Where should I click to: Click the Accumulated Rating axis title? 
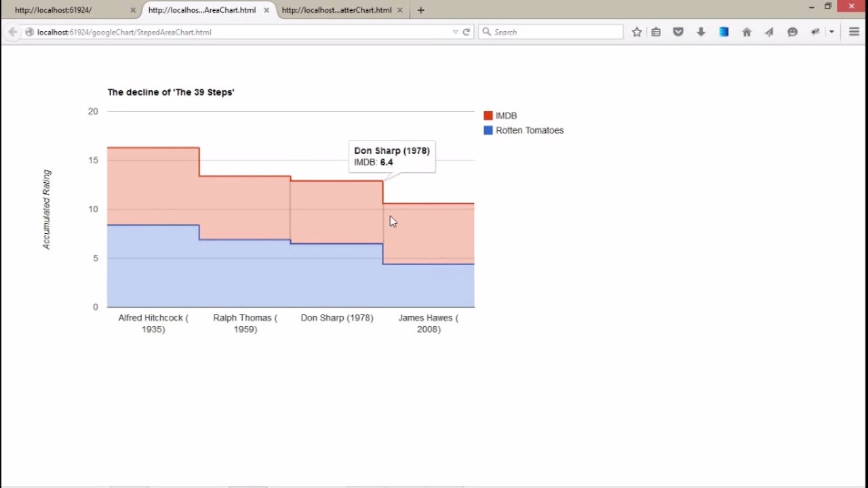coord(47,209)
